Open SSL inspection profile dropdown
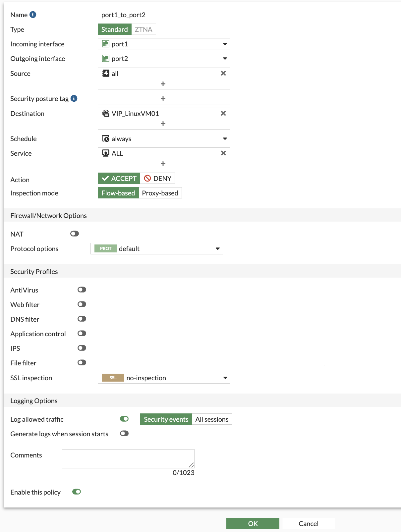401x532 pixels. [x=164, y=378]
